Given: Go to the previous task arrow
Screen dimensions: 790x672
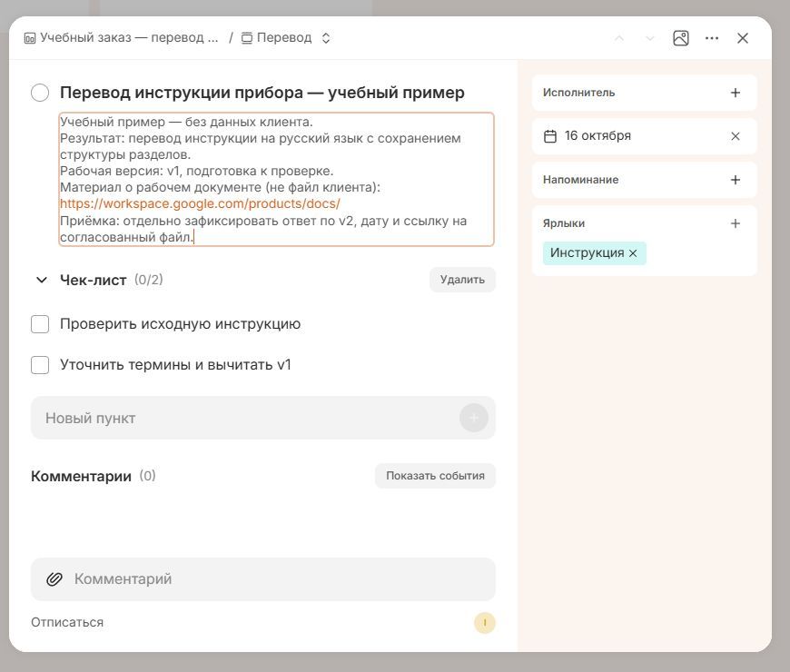Looking at the screenshot, I should (x=619, y=38).
